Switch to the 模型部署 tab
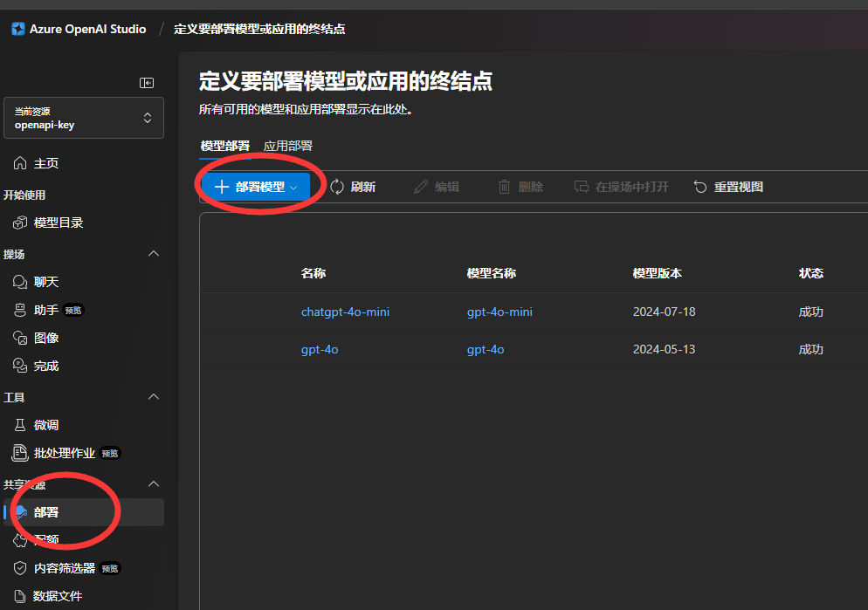The height and width of the screenshot is (610, 868). click(x=224, y=146)
